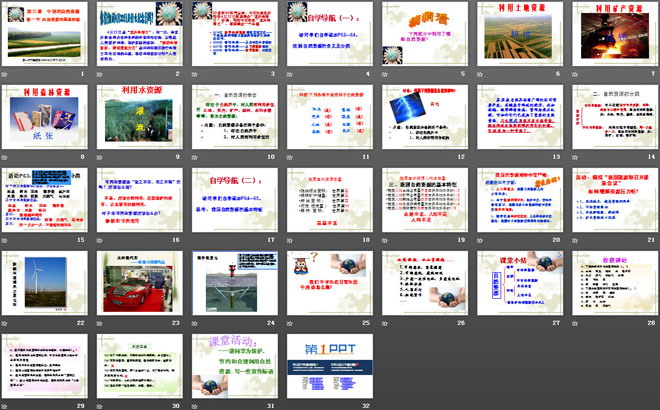
Task: Select slide 28 收获驿站 thumbnail
Action: pyautogui.click(x=615, y=283)
